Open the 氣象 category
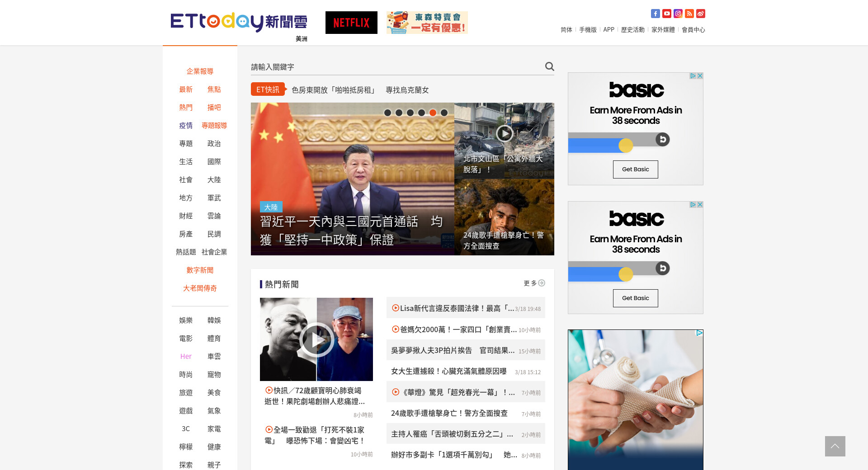868x470 pixels. pos(214,411)
